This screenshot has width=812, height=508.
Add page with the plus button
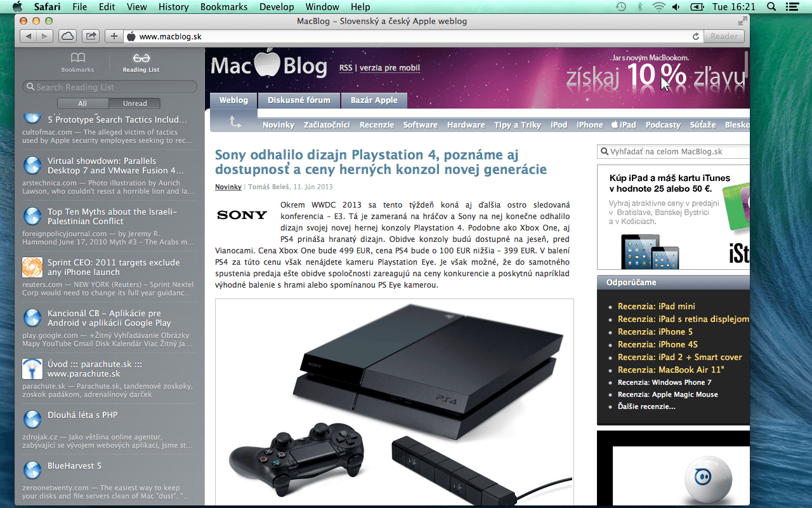[114, 36]
